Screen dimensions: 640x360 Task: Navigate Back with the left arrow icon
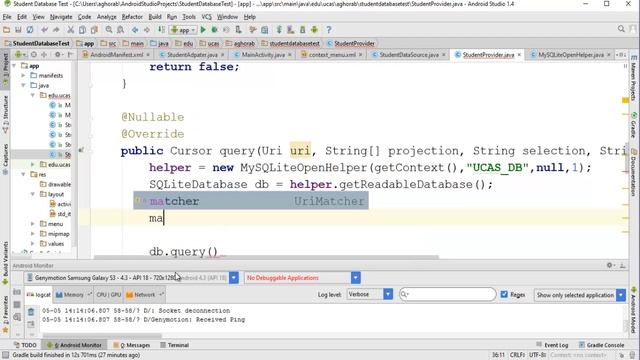(x=135, y=30)
